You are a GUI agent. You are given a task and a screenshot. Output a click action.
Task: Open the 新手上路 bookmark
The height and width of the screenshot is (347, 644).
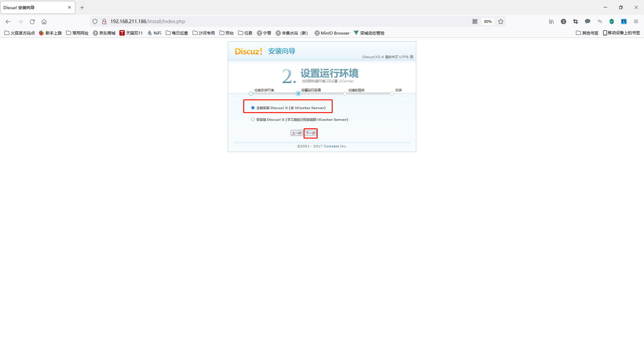pyautogui.click(x=51, y=33)
